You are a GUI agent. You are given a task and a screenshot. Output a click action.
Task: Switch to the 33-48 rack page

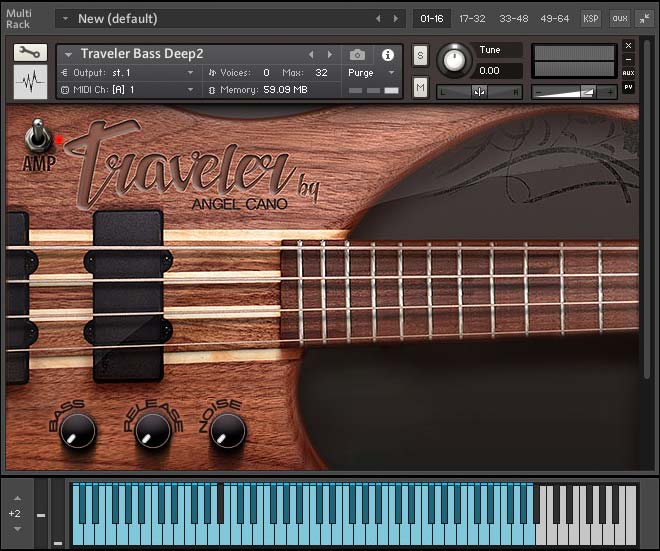click(x=514, y=19)
